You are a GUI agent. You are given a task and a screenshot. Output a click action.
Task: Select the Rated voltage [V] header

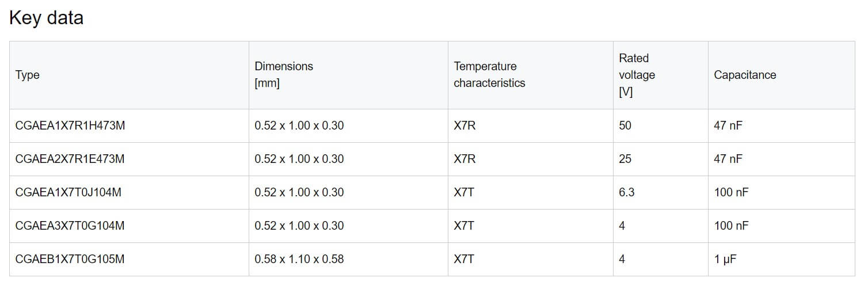pos(637,75)
